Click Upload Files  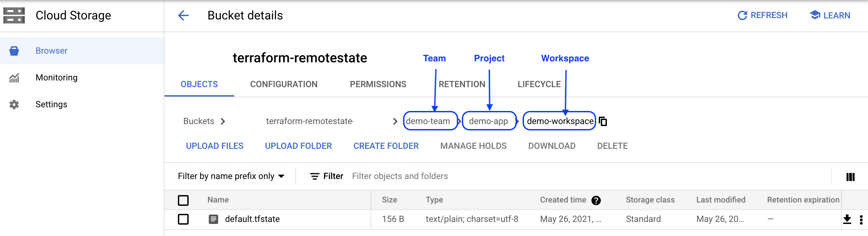[x=214, y=146]
